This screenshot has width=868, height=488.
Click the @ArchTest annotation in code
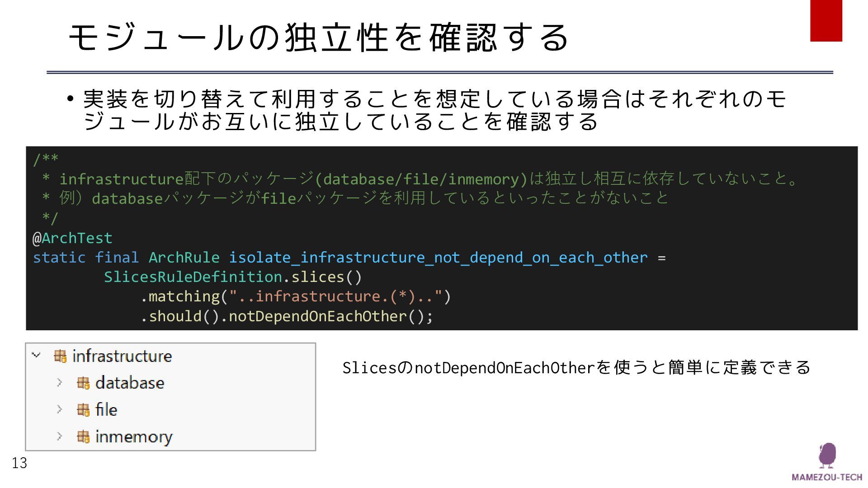coord(72,238)
